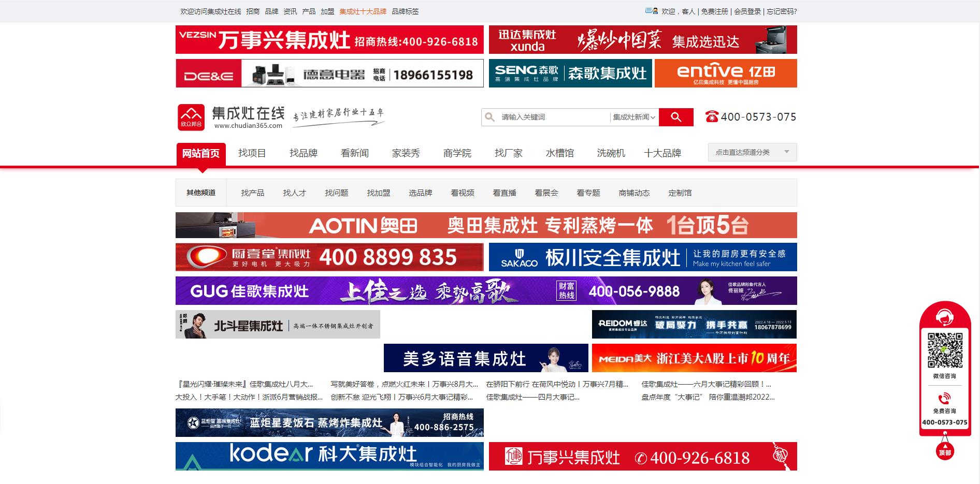980x484 pixels.
Task: Click the orange 集成灶十大品牌 top link
Action: click(363, 11)
